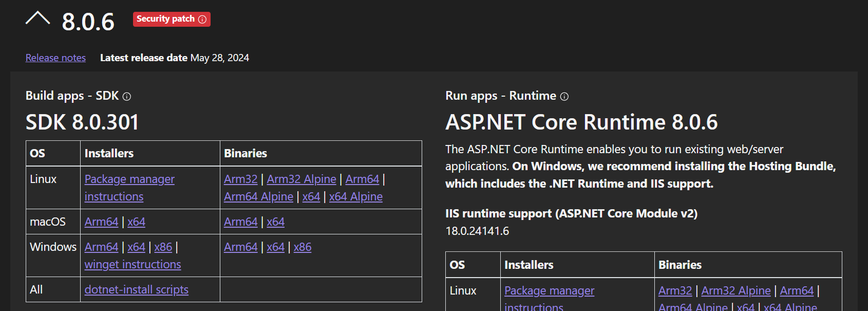Open Runtime Linux Package manager instructions link
Screen dimensions: 868x311
[x=549, y=299]
